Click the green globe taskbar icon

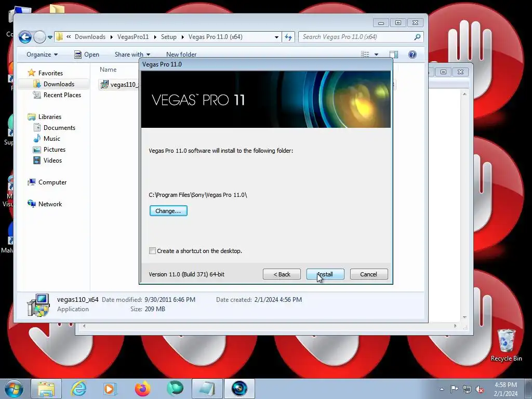click(175, 389)
